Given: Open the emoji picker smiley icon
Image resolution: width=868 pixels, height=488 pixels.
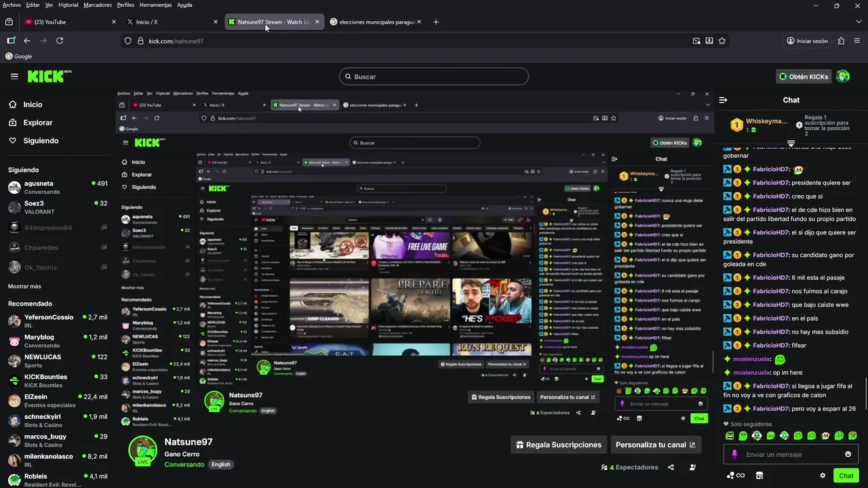Looking at the screenshot, I should pyautogui.click(x=848, y=454).
